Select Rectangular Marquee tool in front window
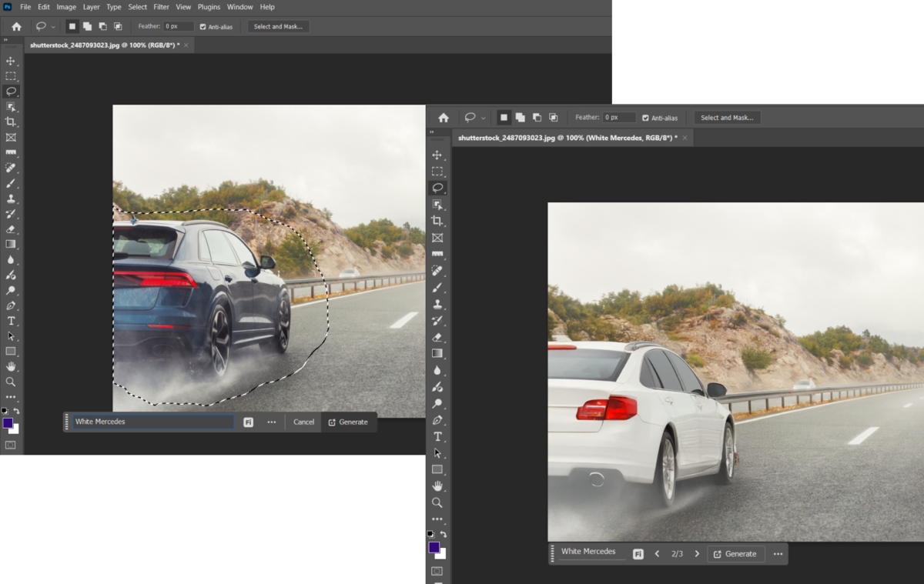The height and width of the screenshot is (584, 924). [437, 171]
